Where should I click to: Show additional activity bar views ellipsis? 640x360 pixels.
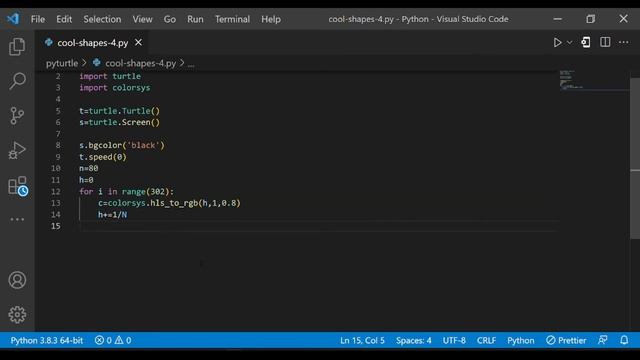17,219
